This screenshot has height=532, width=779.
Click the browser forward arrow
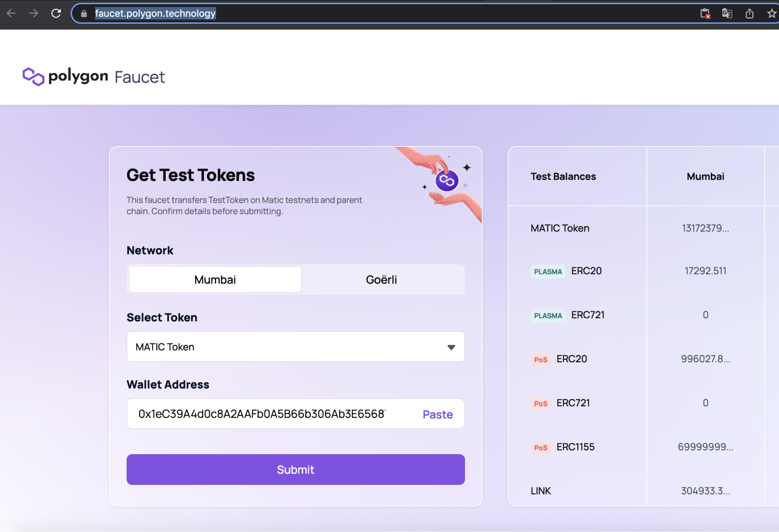(x=33, y=14)
